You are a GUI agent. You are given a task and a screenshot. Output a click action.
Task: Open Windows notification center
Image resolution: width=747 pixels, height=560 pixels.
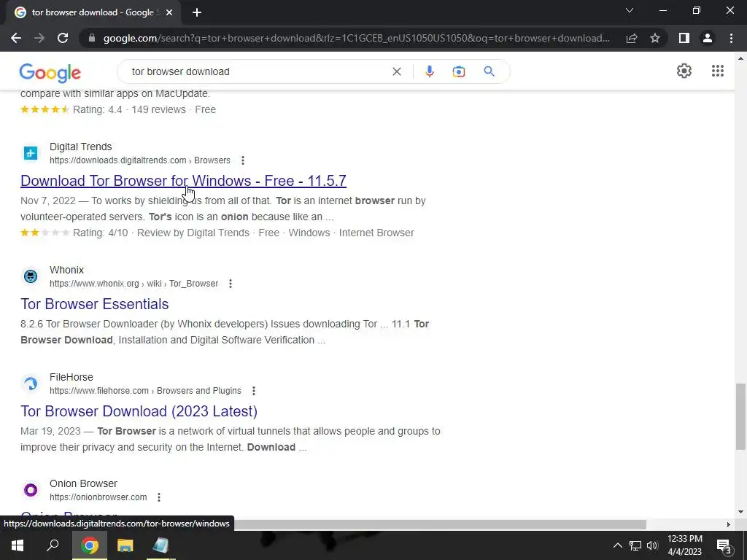(x=724, y=545)
